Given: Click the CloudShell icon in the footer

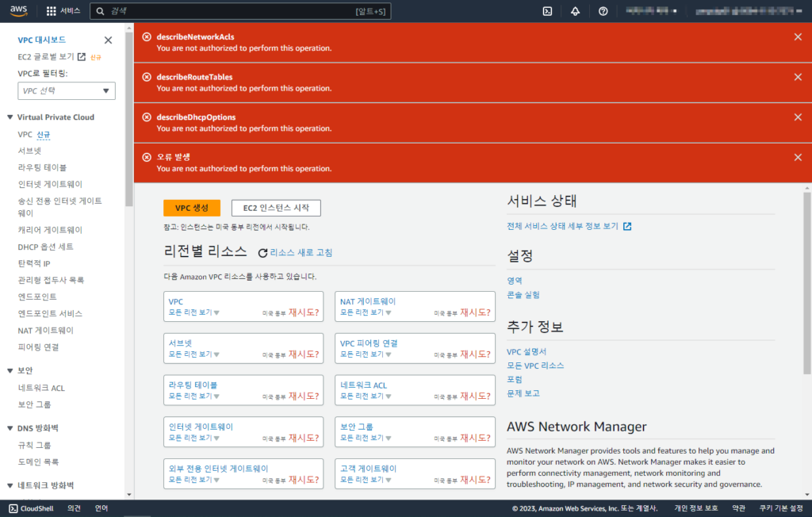Looking at the screenshot, I should pyautogui.click(x=13, y=508).
